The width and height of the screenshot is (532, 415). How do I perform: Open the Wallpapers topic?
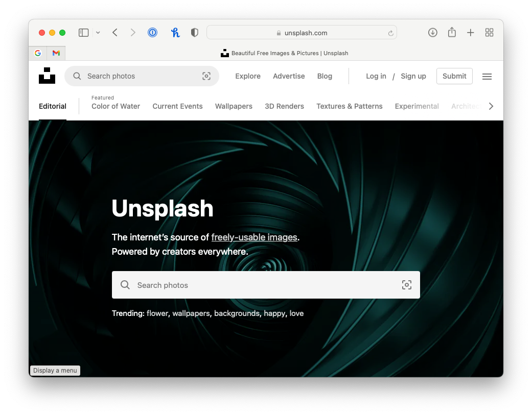pos(234,106)
